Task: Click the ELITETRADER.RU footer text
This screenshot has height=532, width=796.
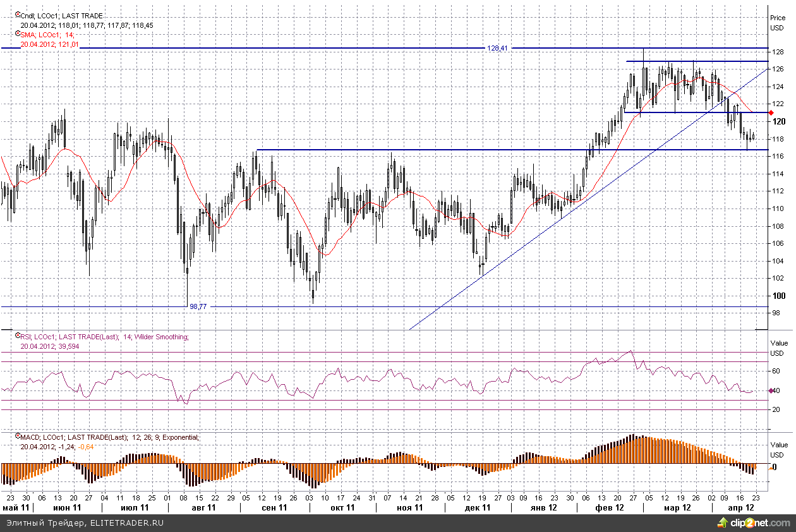Action: point(128,523)
